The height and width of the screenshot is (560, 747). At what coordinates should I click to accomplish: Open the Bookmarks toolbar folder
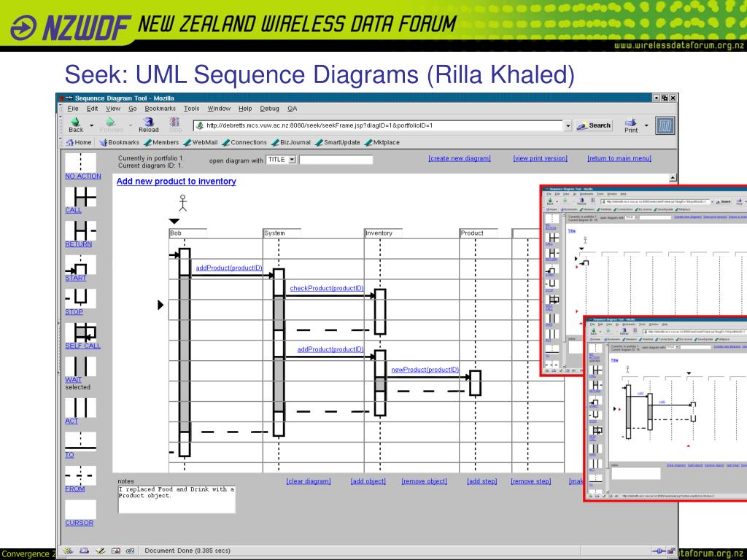point(119,142)
